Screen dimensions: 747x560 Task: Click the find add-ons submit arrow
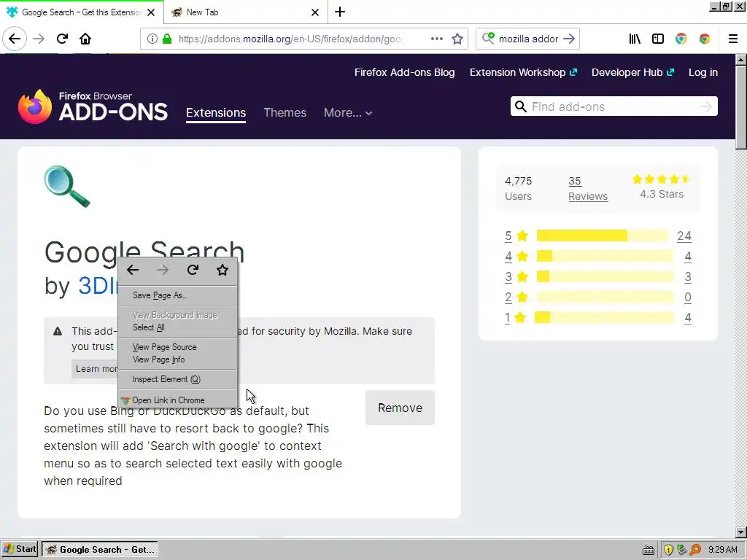pos(705,106)
